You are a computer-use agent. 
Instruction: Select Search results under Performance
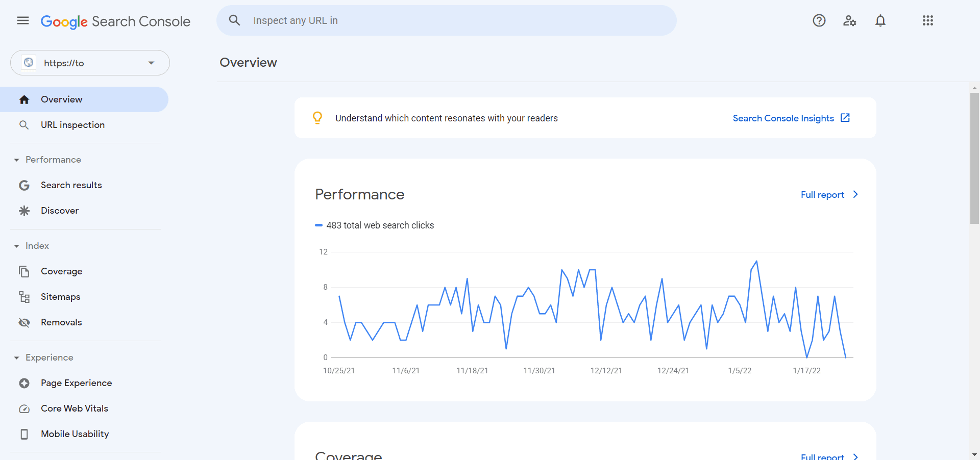tap(71, 185)
